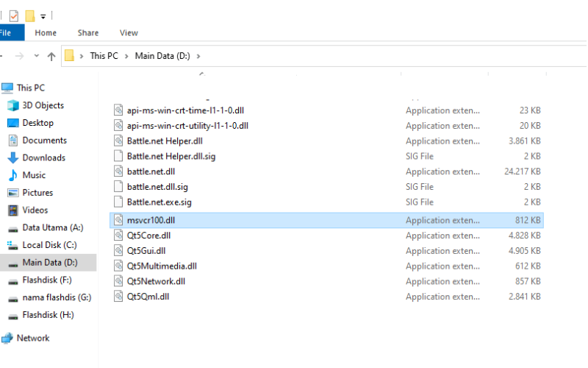
Task: Expand the chevron after This PC in address bar
Action: pyautogui.click(x=126, y=57)
